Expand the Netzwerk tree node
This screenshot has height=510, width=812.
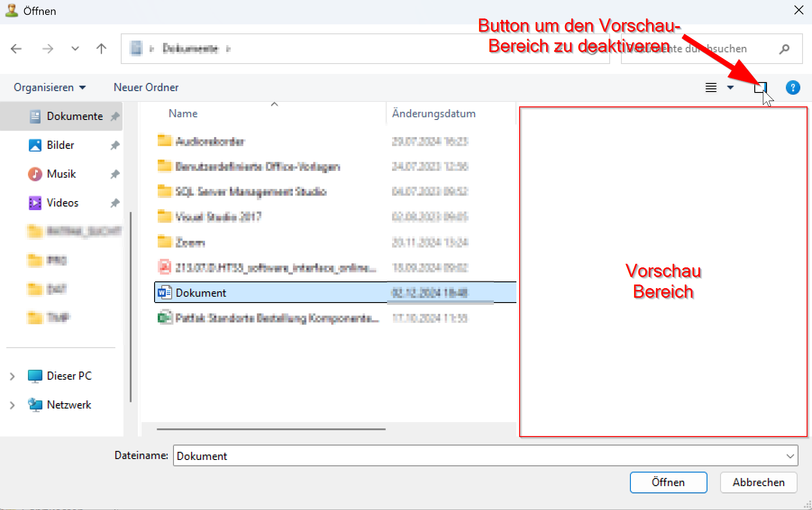coord(12,405)
